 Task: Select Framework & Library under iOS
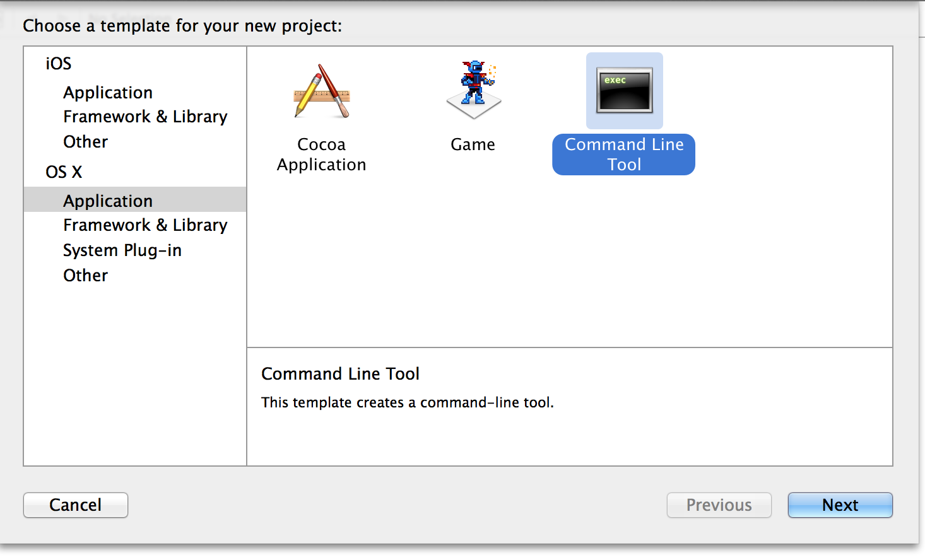pyautogui.click(x=145, y=117)
